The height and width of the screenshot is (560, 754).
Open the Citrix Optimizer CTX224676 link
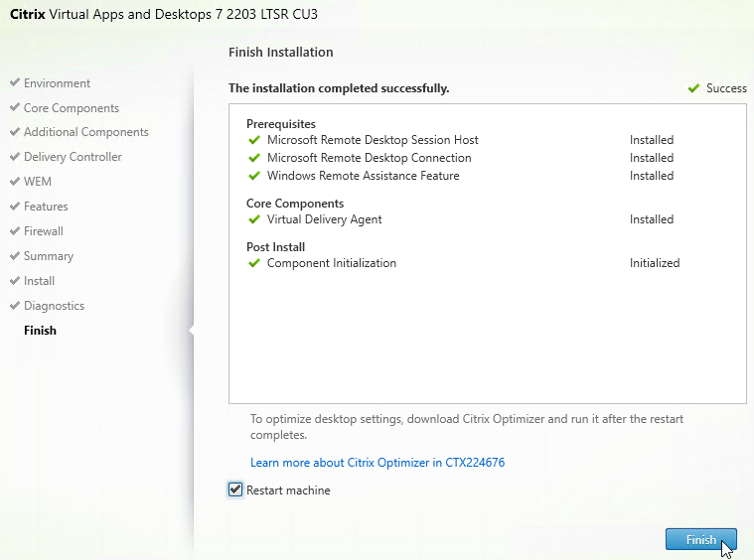pos(377,463)
